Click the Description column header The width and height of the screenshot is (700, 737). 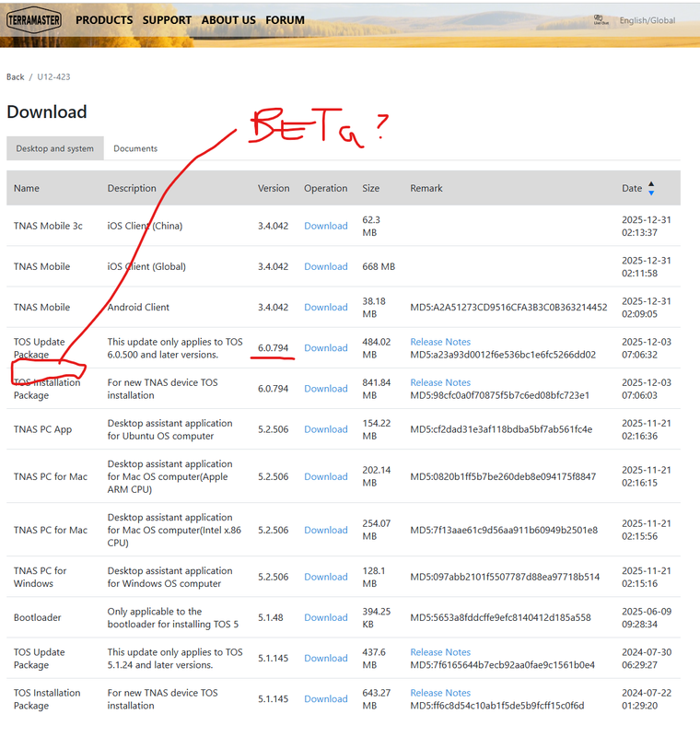pos(132,188)
